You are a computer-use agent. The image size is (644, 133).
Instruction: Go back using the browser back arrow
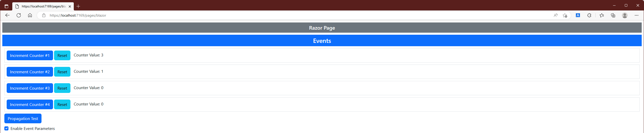tap(7, 15)
